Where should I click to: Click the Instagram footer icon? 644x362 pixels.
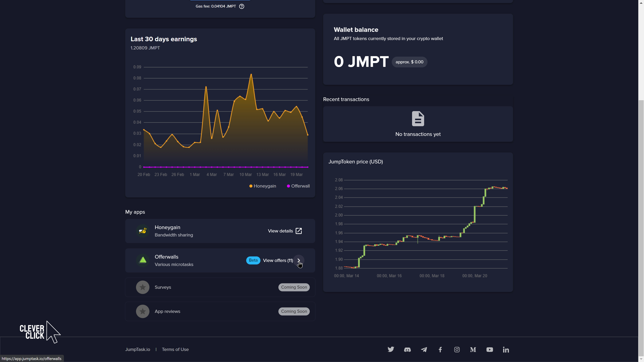coord(457,349)
